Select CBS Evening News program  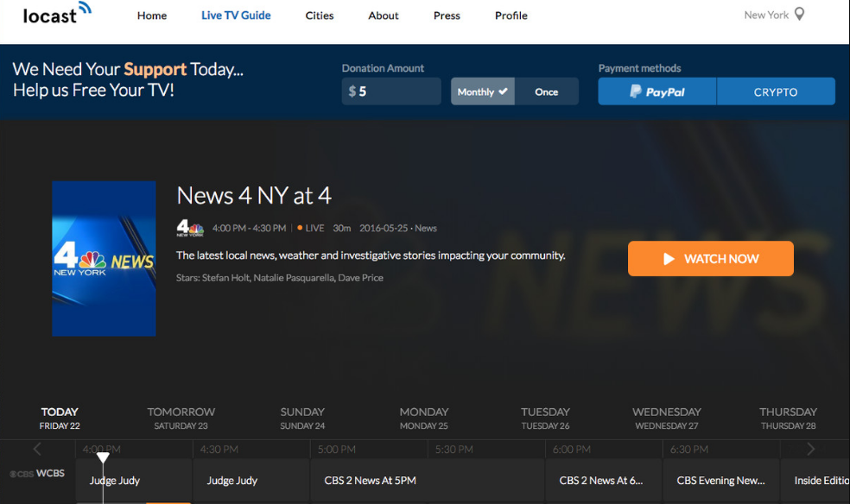point(721,481)
